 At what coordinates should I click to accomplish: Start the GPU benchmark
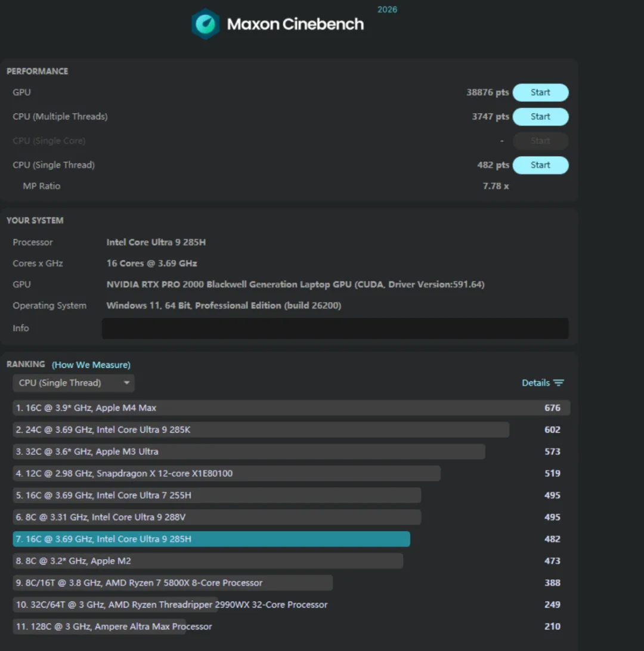[x=540, y=92]
